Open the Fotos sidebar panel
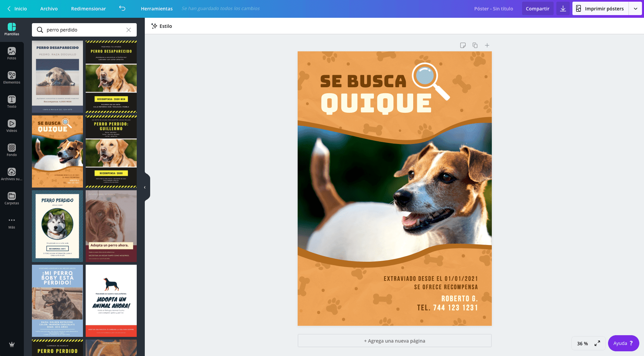 tap(12, 54)
